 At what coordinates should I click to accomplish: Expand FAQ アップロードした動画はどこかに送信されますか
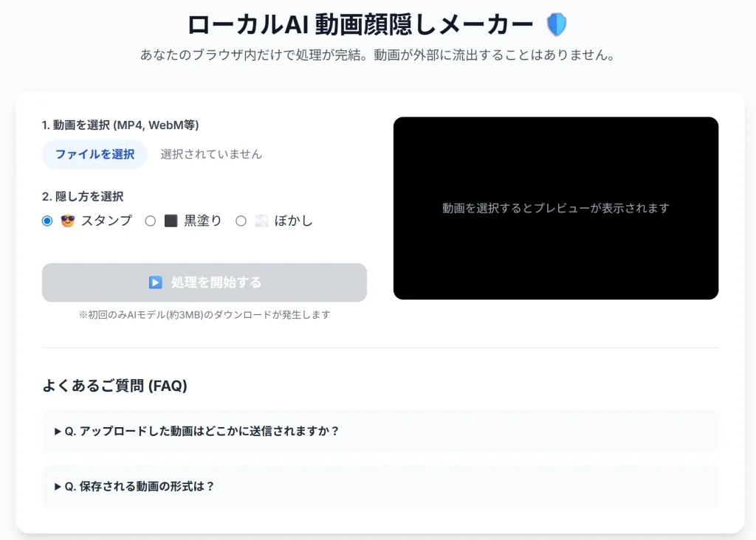[380, 431]
